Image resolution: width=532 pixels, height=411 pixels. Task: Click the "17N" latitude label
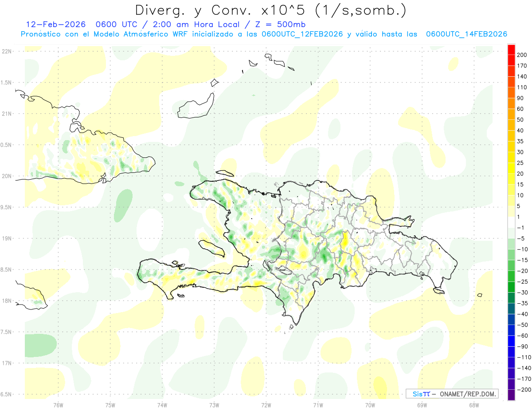point(7,363)
